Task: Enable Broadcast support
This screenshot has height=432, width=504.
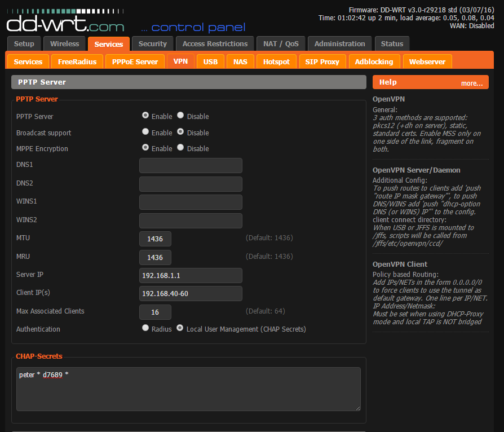Action: 145,132
